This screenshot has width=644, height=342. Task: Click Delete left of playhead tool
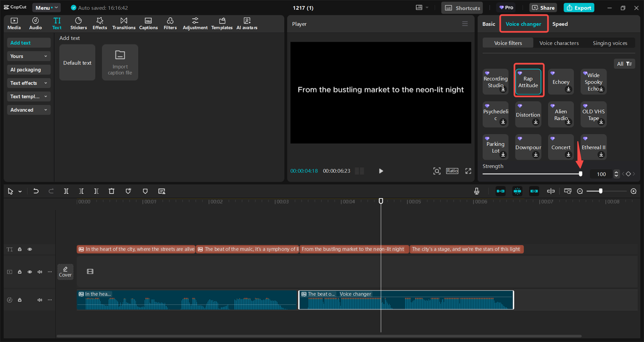point(81,191)
